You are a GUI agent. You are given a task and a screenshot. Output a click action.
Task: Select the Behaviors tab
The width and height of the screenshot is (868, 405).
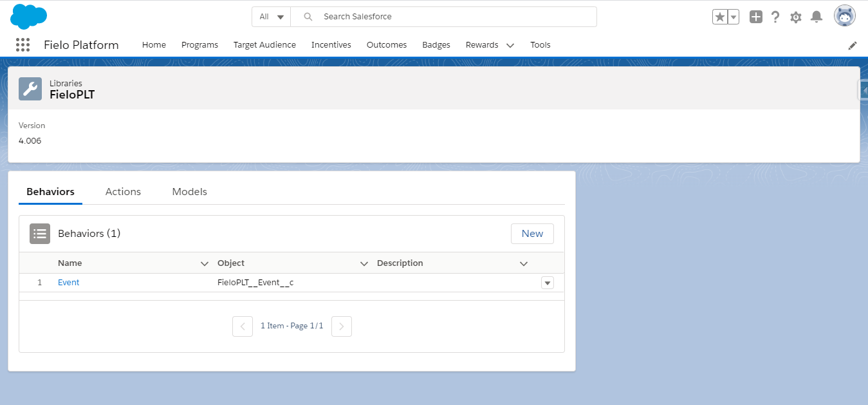pos(50,192)
